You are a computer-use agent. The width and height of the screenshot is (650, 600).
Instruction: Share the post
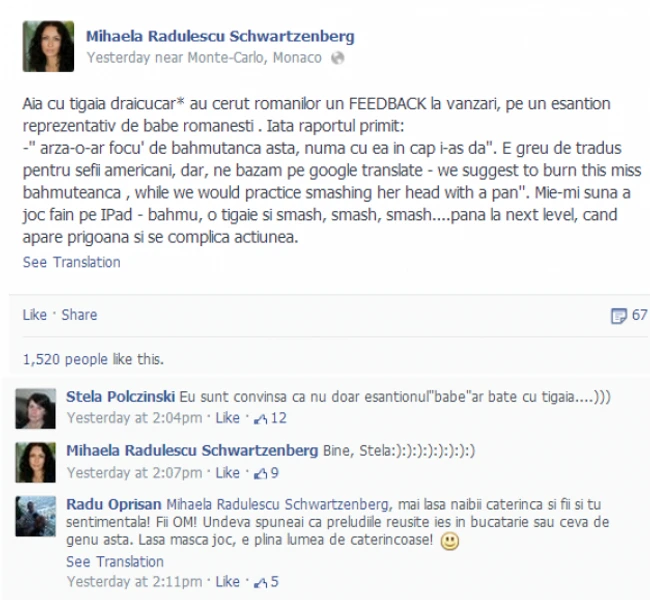tap(79, 315)
